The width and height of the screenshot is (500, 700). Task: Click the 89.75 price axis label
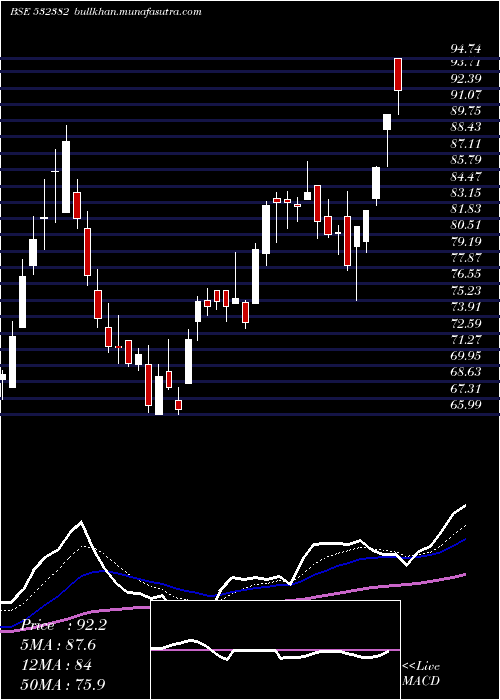click(466, 111)
